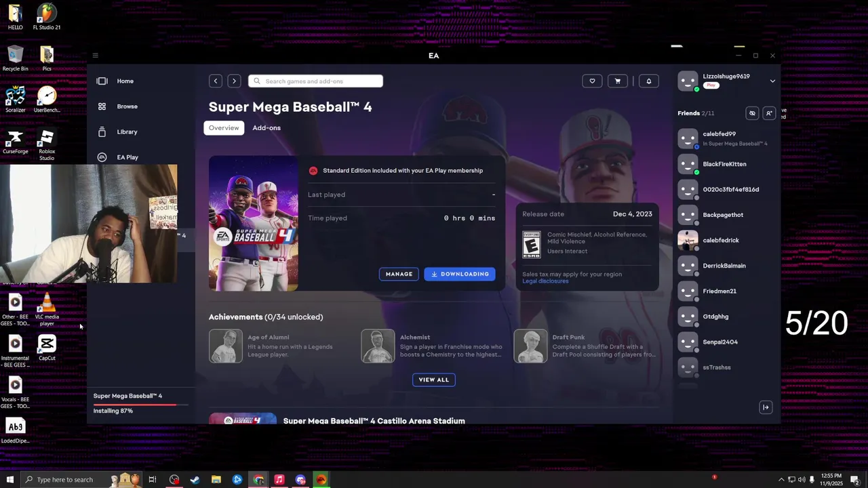Go forward with the right arrow button

click(234, 81)
